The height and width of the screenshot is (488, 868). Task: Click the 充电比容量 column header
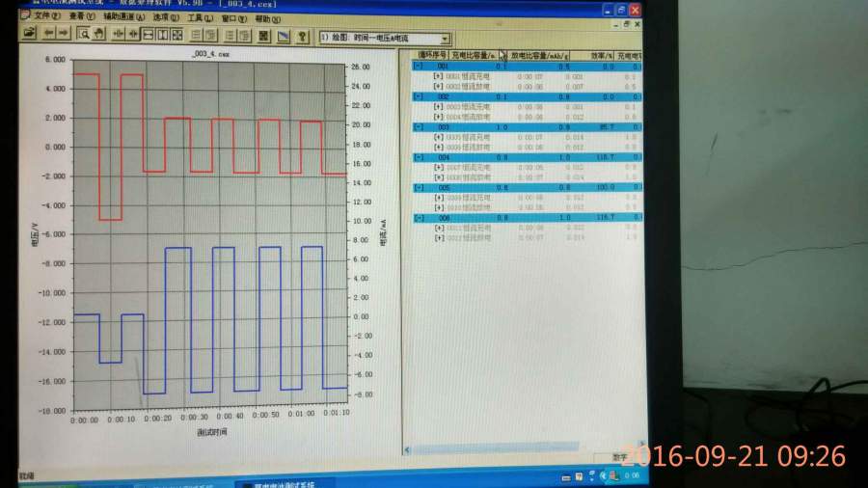[x=474, y=55]
